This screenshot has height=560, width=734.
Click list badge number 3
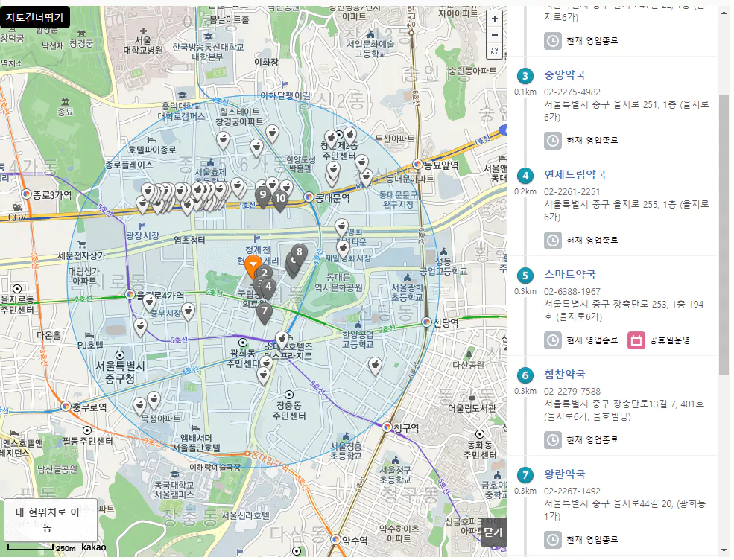pos(525,76)
